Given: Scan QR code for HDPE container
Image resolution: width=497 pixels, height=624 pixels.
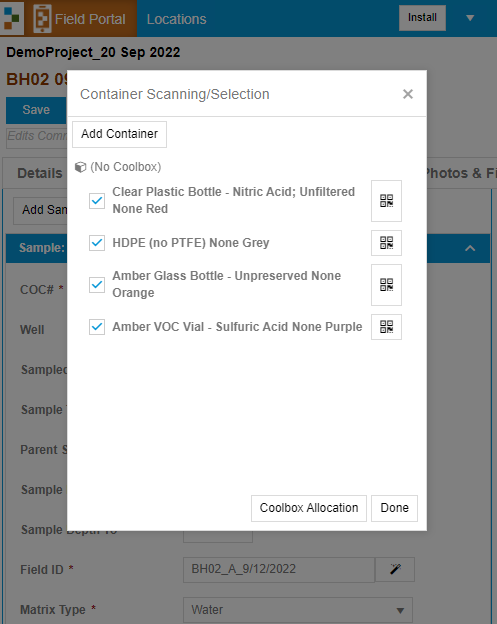Looking at the screenshot, I should coord(386,243).
